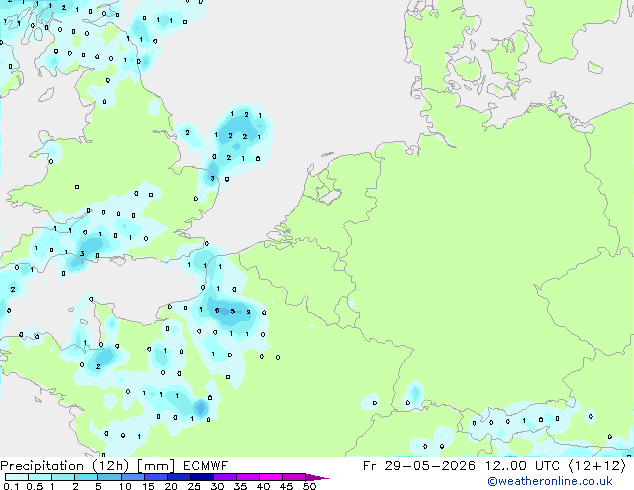This screenshot has height=490, width=634.
Task: Click the "29-05-2026" date text
Action: [x=430, y=466]
